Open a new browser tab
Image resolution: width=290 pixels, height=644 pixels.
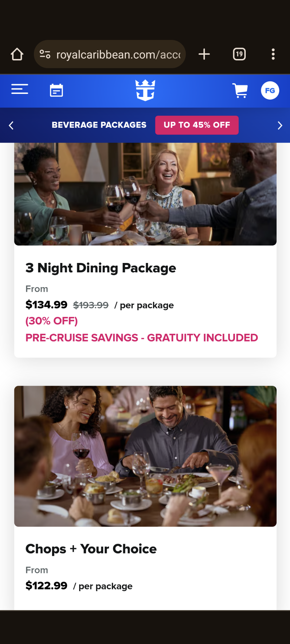click(204, 54)
